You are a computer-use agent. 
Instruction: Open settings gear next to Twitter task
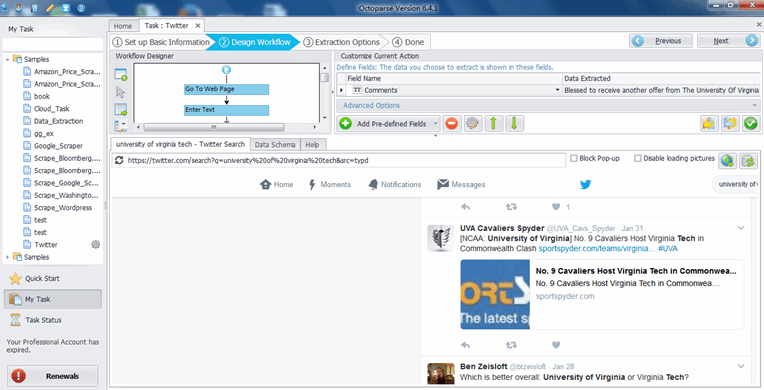click(96, 244)
